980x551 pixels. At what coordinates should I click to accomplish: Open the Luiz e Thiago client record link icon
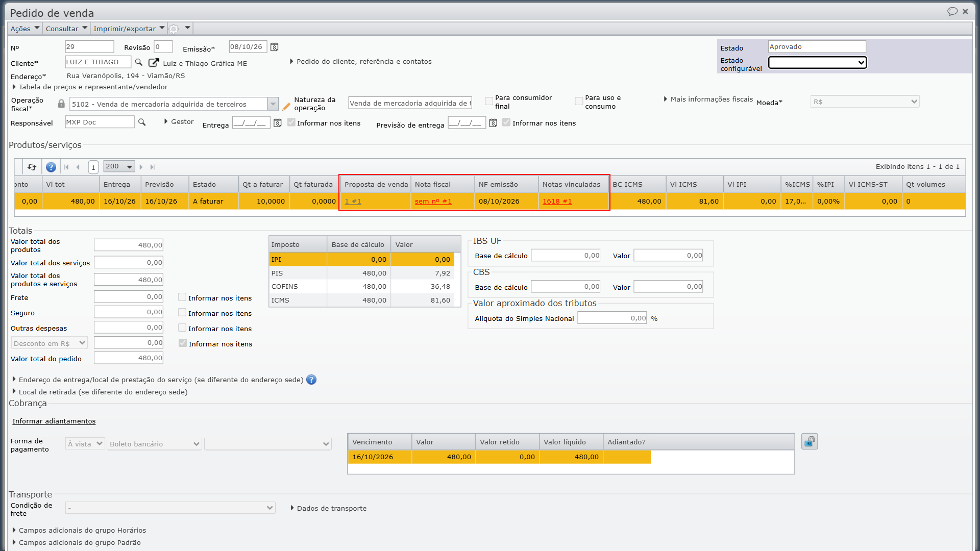(153, 62)
